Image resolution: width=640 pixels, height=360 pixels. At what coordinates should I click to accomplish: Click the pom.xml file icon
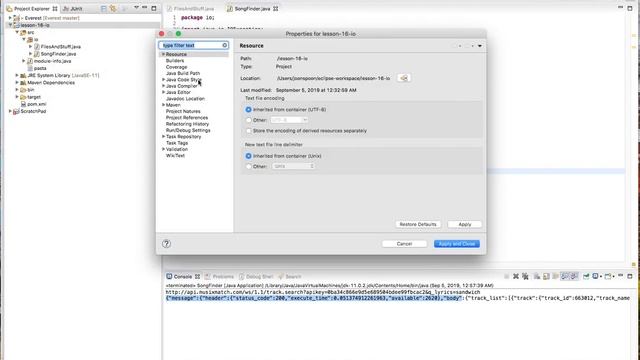tap(24, 104)
